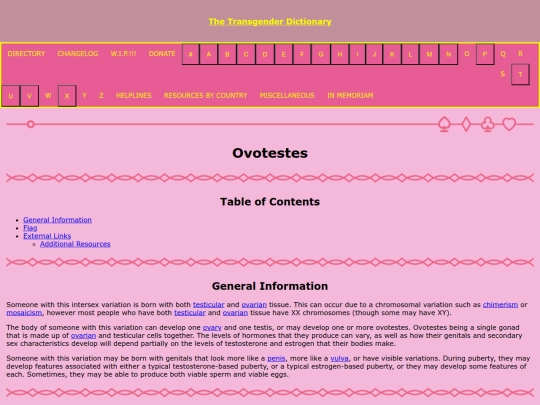Open RESOURCES BY COUNTRY nav item
The width and height of the screenshot is (540, 405).
(x=206, y=95)
